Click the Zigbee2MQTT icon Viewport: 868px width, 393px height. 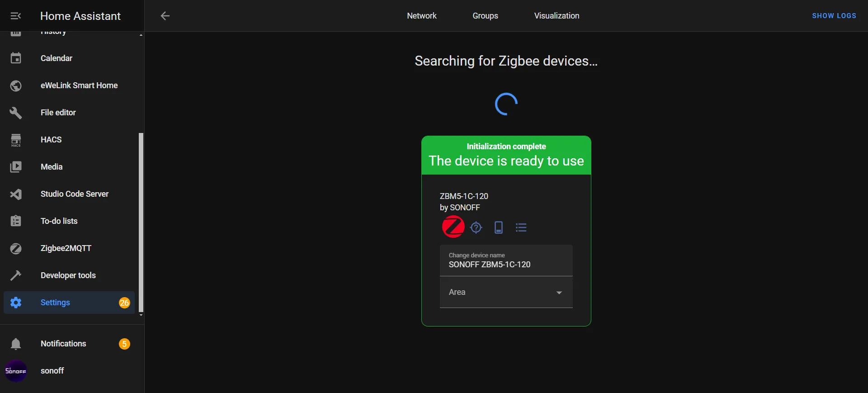pos(16,248)
